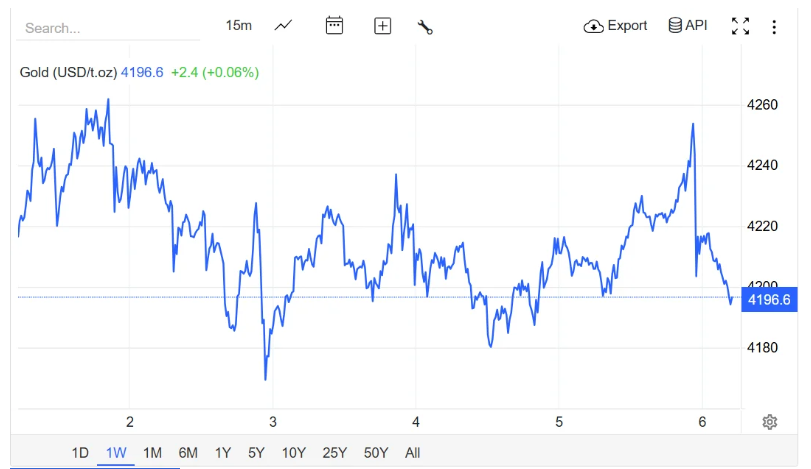This screenshot has height=469, width=811.
Task: Select the 25Y time range
Action: [334, 453]
